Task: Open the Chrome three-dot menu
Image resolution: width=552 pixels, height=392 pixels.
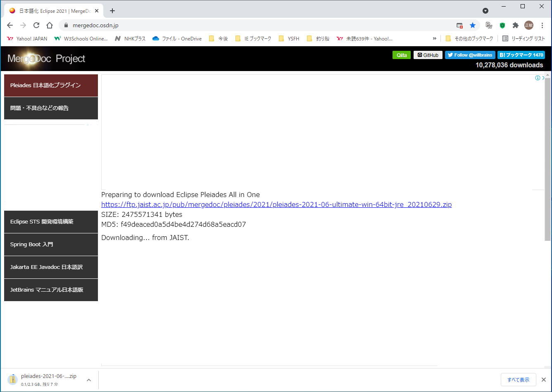Action: pyautogui.click(x=542, y=25)
